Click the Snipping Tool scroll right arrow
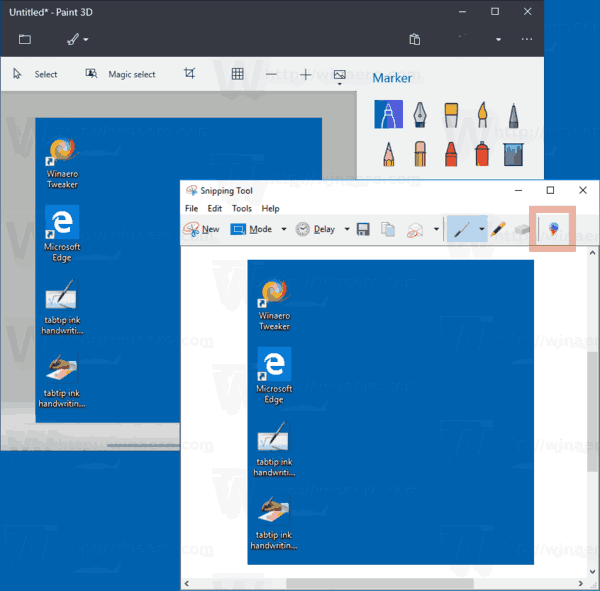600x591 pixels. (x=580, y=583)
